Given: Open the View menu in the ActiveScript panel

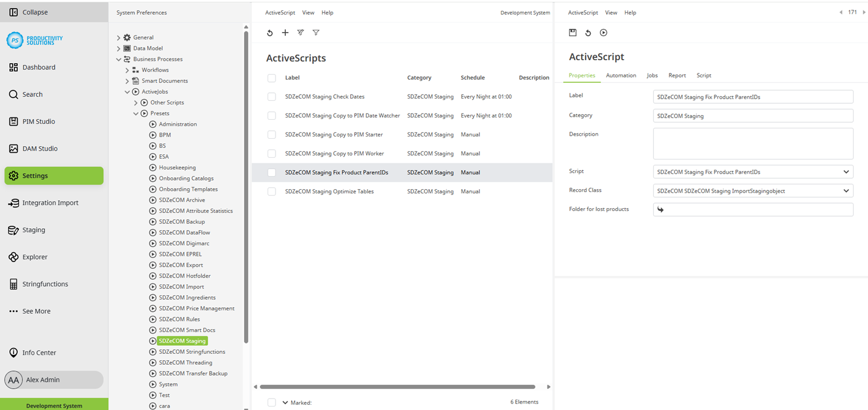Looking at the screenshot, I should tap(611, 12).
